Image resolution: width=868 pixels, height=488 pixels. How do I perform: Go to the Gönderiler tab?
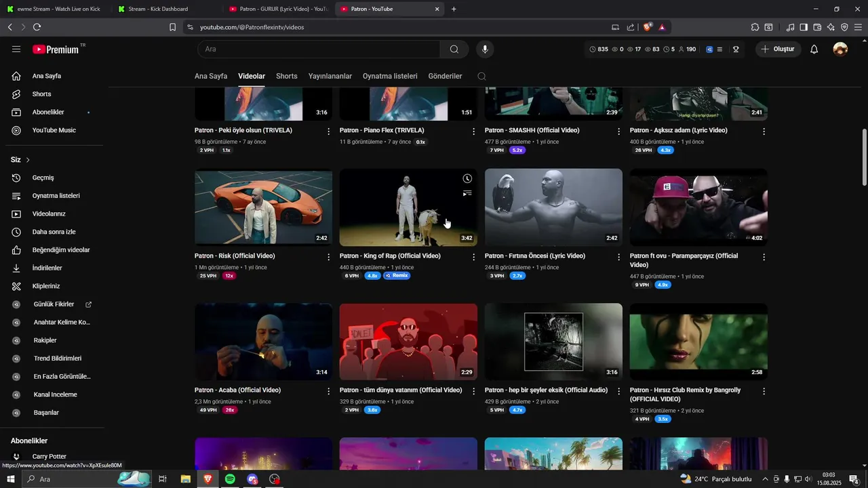pos(445,77)
